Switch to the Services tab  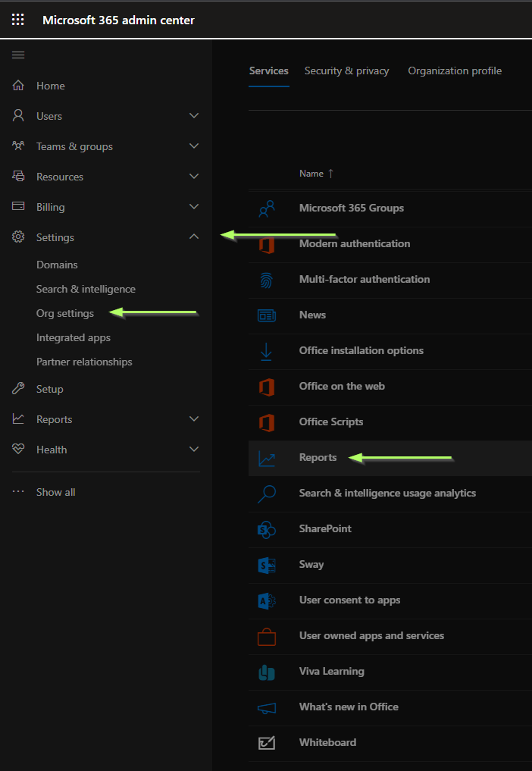click(x=269, y=71)
